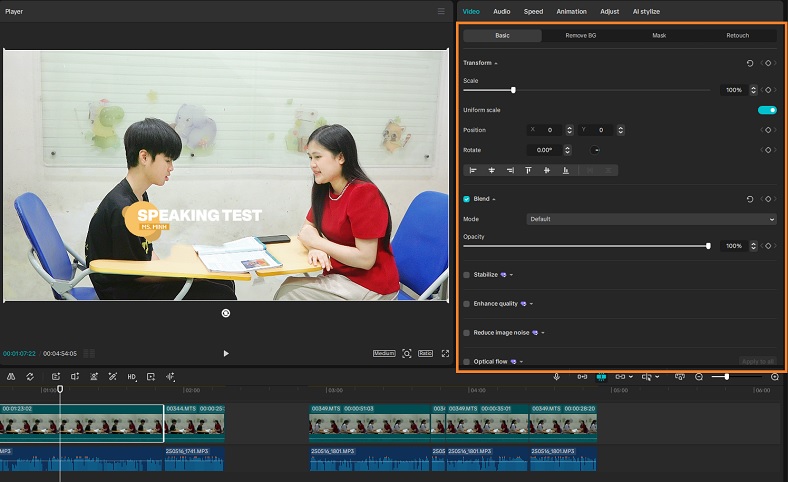Collapse the Transform section arrow
The image size is (788, 482).
tap(496, 63)
